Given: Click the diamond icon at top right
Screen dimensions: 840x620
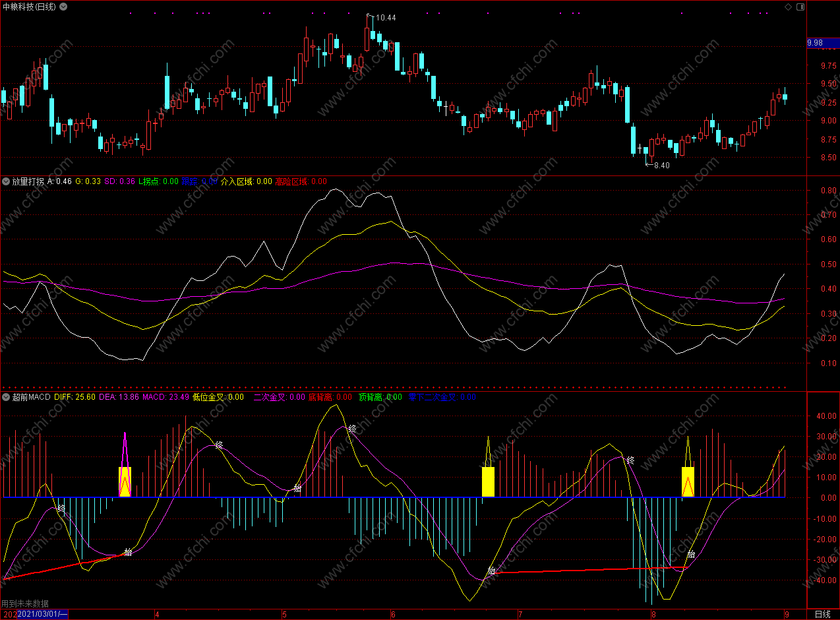Looking at the screenshot, I should click(788, 7).
